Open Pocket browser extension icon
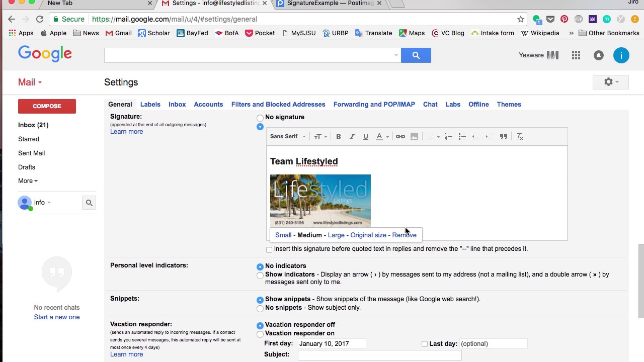The width and height of the screenshot is (644, 362). point(550,19)
